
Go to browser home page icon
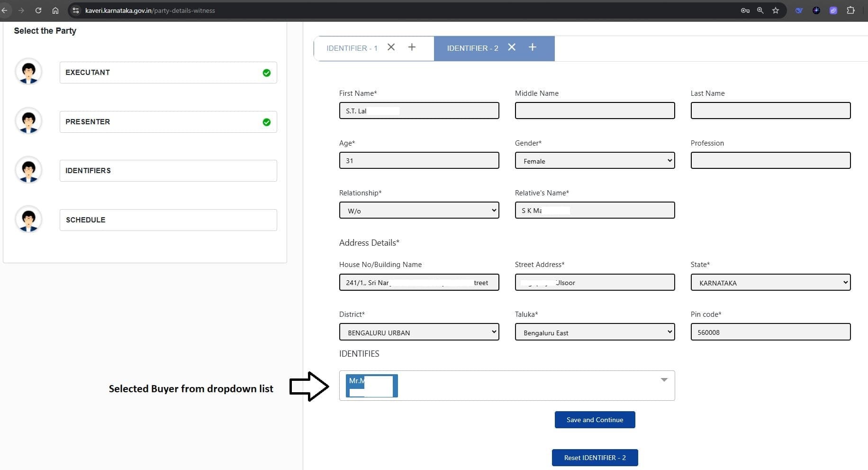coord(55,10)
